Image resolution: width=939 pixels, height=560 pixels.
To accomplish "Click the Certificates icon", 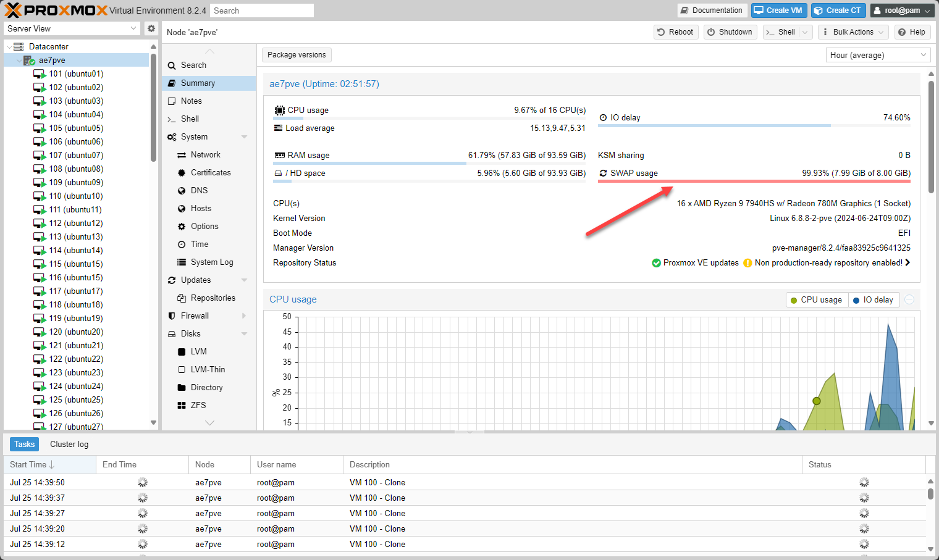I will tap(182, 173).
